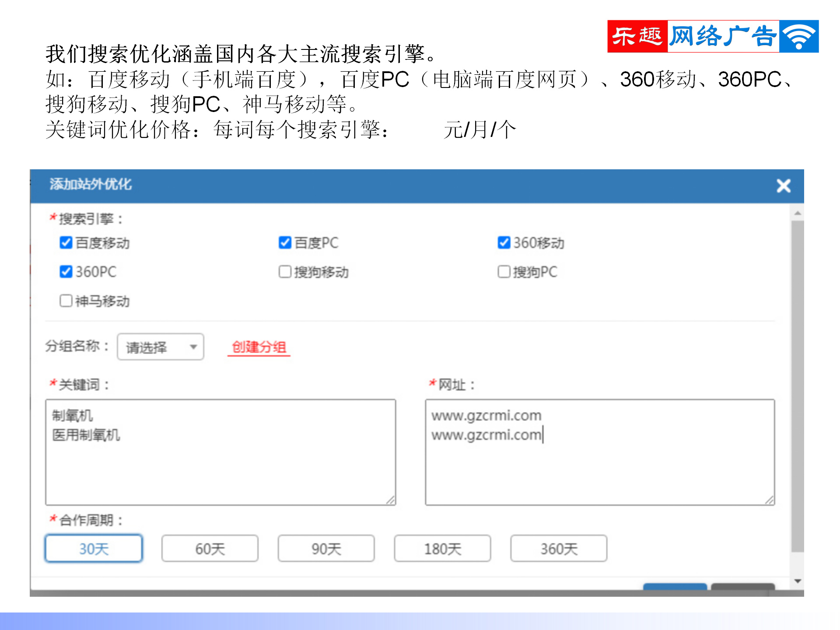Uncheck the 百度移动 checkbox

tap(66, 242)
